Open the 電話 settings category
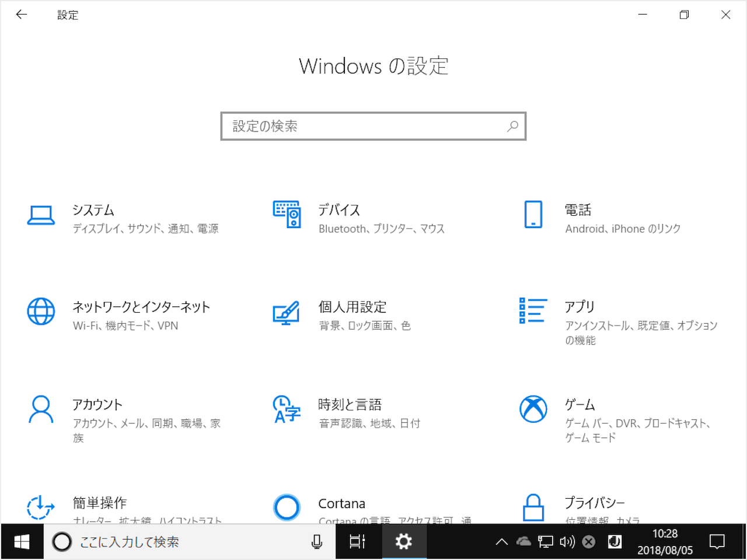The height and width of the screenshot is (560, 747). [x=578, y=210]
